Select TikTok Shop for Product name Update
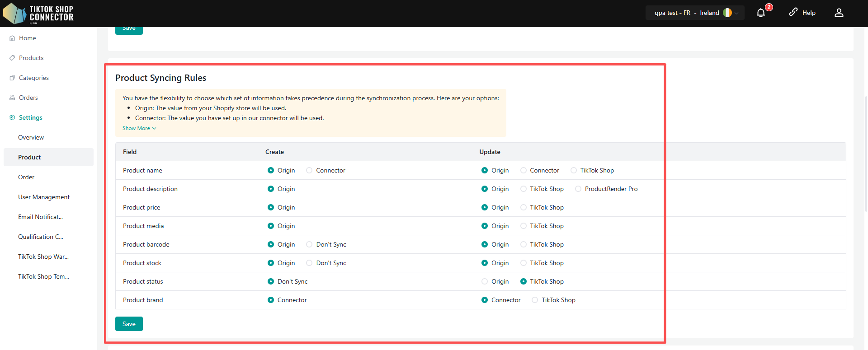Viewport: 868px width, 350px height. pyautogui.click(x=574, y=170)
